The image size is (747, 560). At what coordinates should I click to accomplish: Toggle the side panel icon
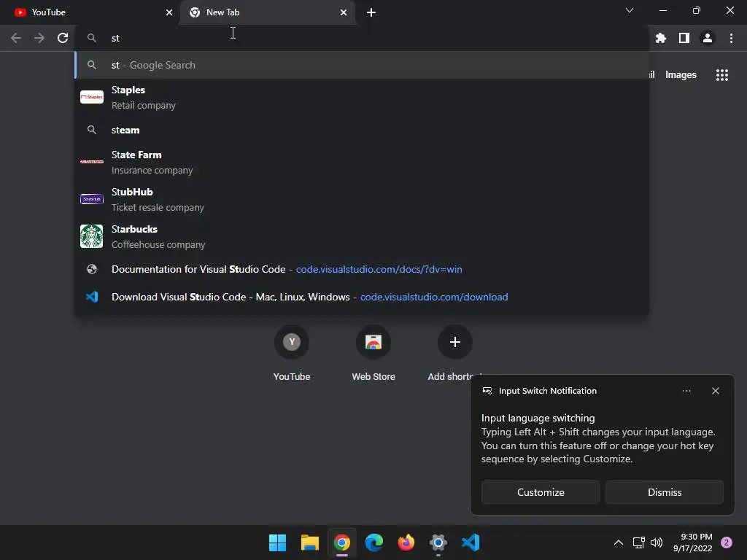pyautogui.click(x=684, y=38)
